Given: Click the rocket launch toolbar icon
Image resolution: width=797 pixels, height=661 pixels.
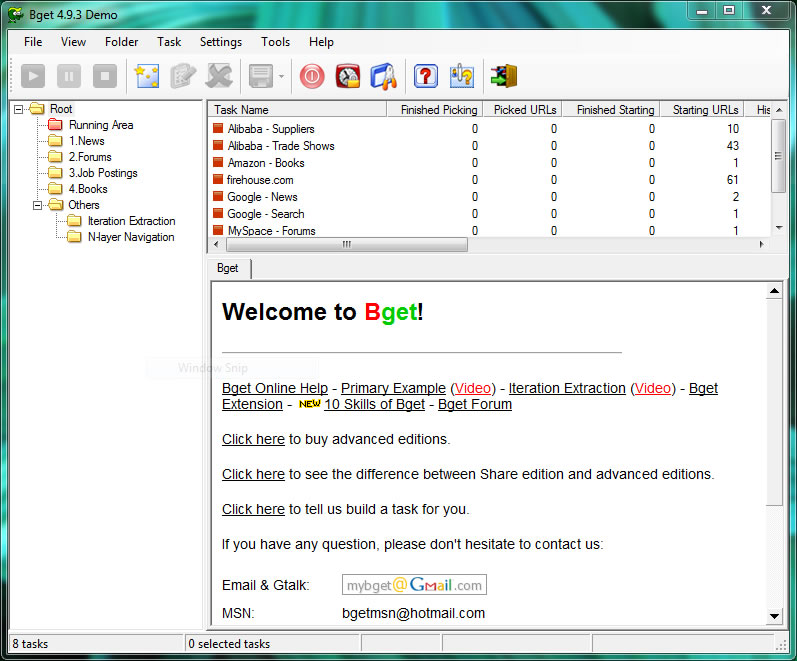Looking at the screenshot, I should (384, 76).
